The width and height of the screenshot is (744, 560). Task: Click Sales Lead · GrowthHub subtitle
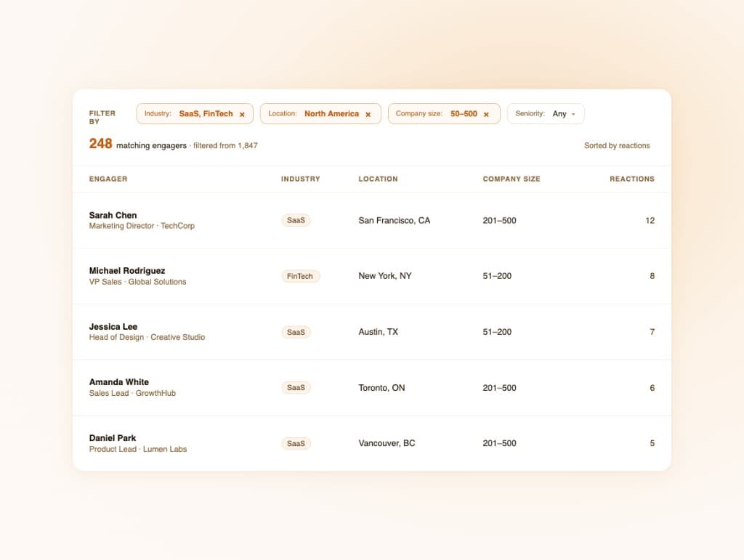pos(132,393)
